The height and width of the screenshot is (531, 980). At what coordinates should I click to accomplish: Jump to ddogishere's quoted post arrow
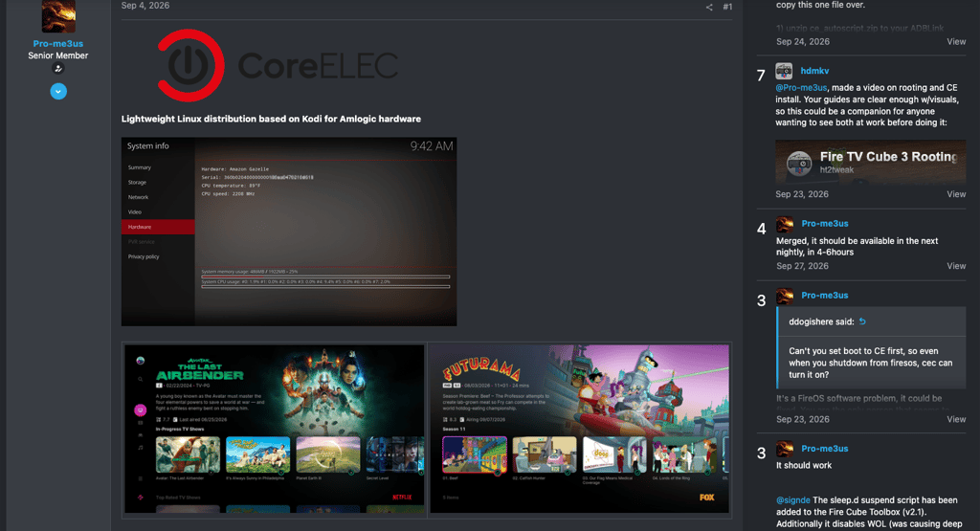click(862, 321)
